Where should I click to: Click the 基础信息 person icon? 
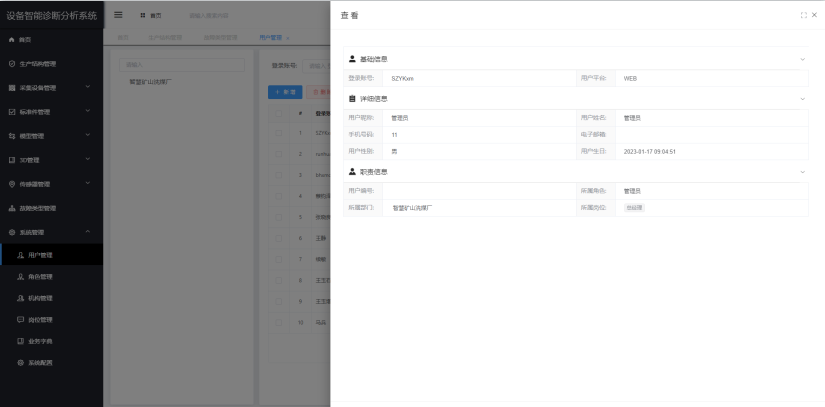point(352,59)
